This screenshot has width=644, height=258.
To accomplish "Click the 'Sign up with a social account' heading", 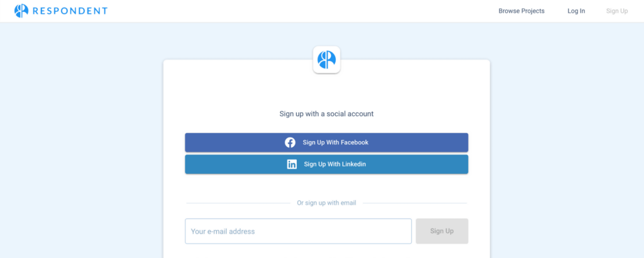I will [x=326, y=114].
